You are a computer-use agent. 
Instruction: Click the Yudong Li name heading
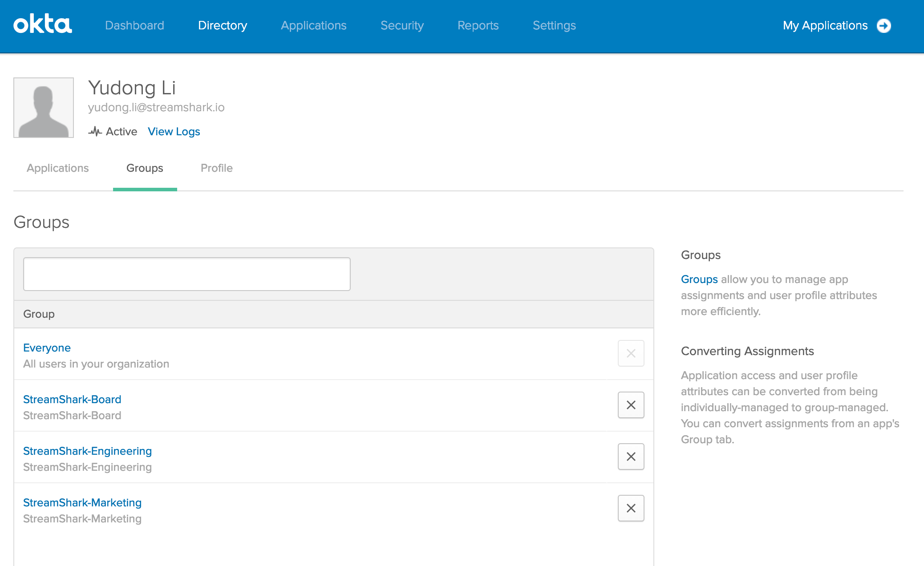coord(132,88)
